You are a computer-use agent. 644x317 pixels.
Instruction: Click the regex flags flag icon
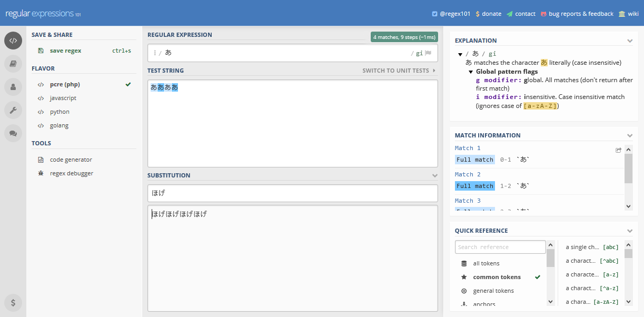pos(428,53)
